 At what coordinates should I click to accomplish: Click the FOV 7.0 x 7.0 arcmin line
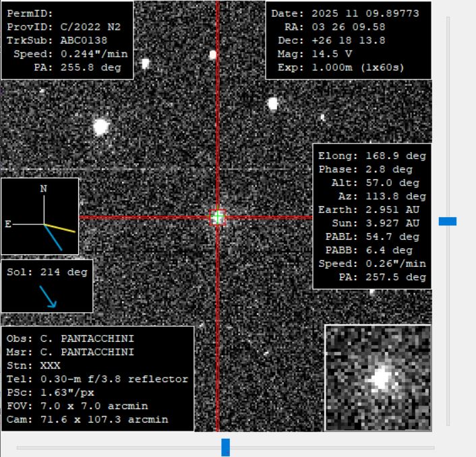(77, 406)
